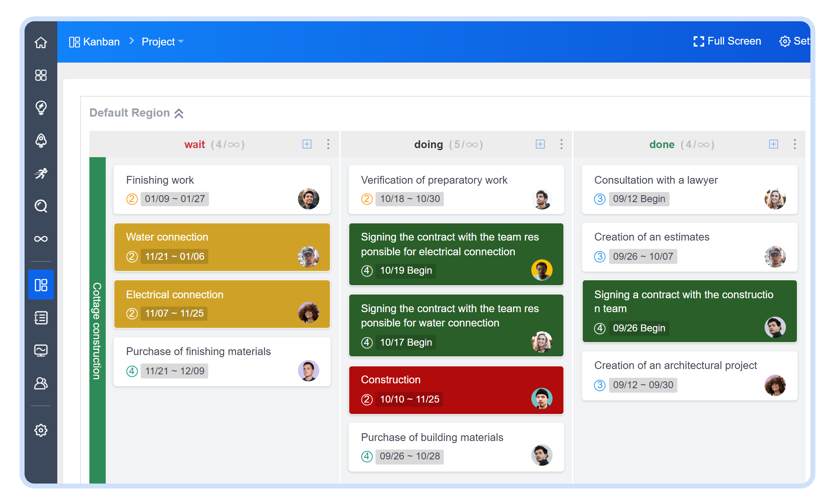Open Creation of an architectural project card

click(690, 376)
